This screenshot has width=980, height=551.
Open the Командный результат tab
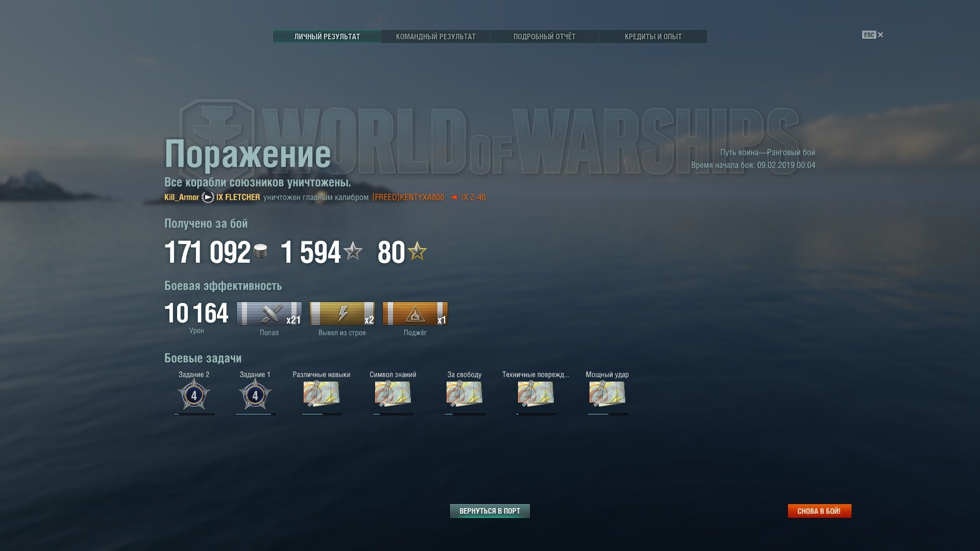[435, 37]
